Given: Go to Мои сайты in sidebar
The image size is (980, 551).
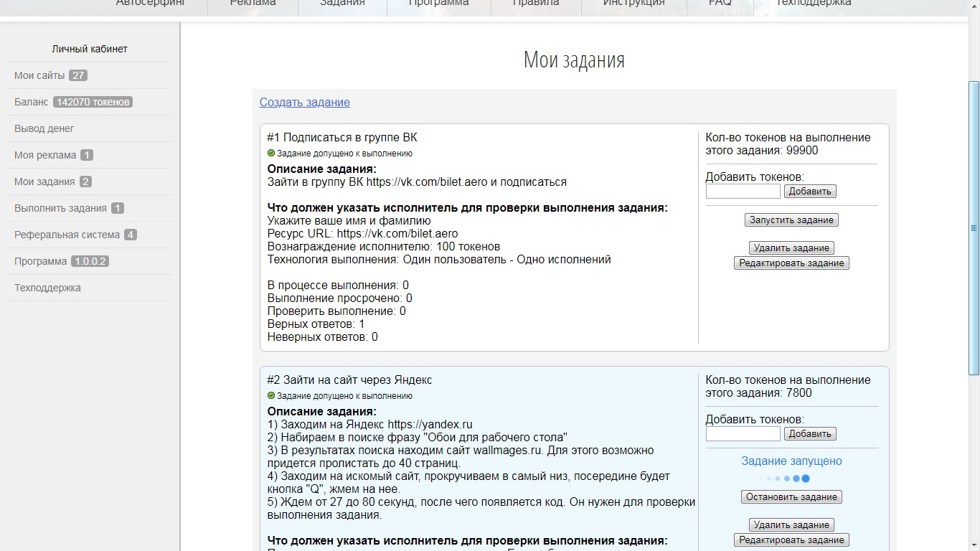Looking at the screenshot, I should point(90,75).
